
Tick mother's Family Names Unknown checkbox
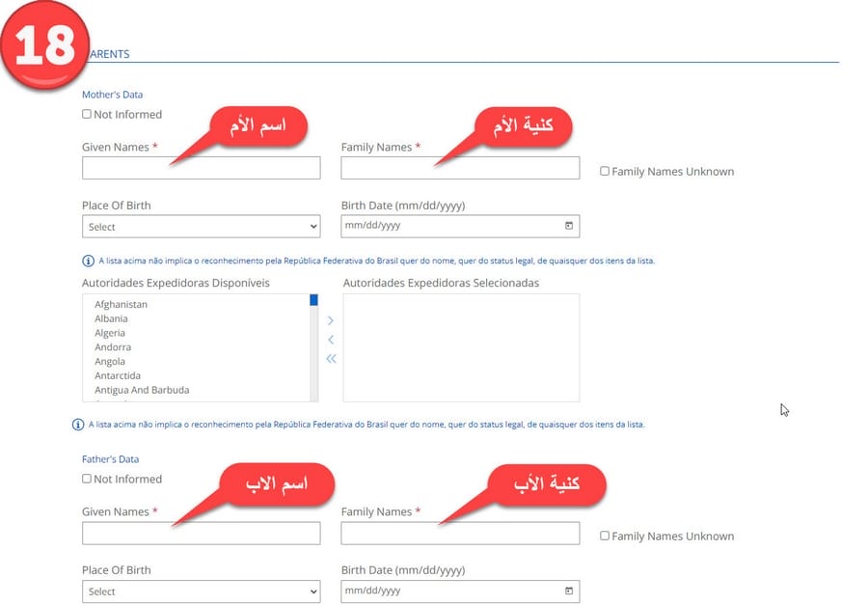pos(605,171)
